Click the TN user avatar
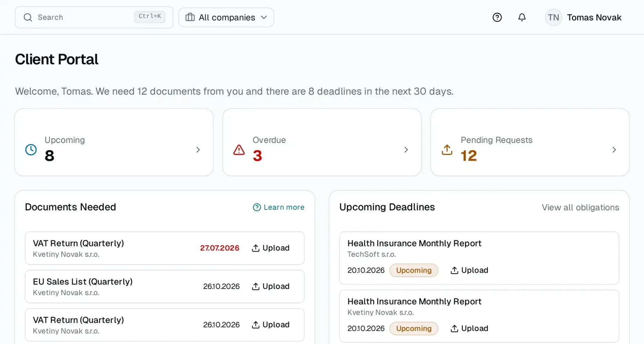This screenshot has height=344, width=644. coord(553,17)
